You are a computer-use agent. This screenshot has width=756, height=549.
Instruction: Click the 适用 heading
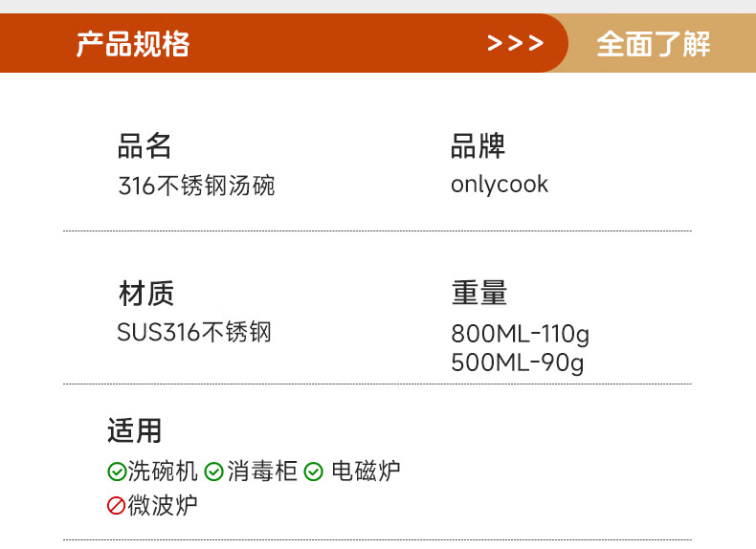pyautogui.click(x=134, y=431)
